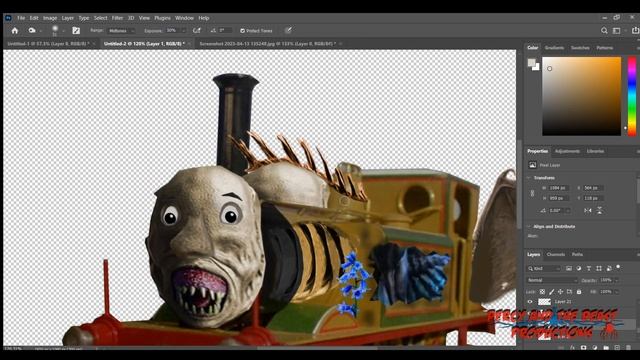The image size is (640, 360).
Task: Click the background color swatch
Action: tap(537, 67)
